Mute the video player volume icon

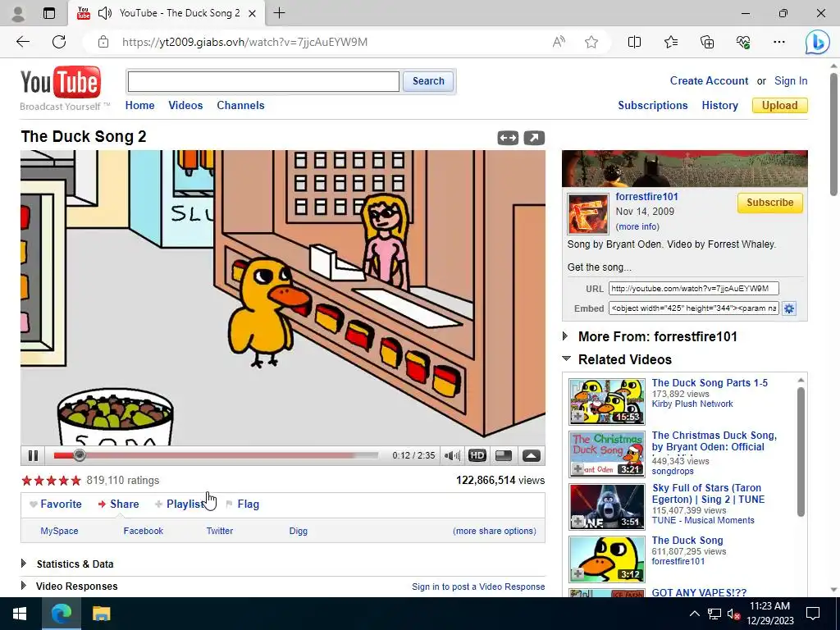click(x=452, y=455)
